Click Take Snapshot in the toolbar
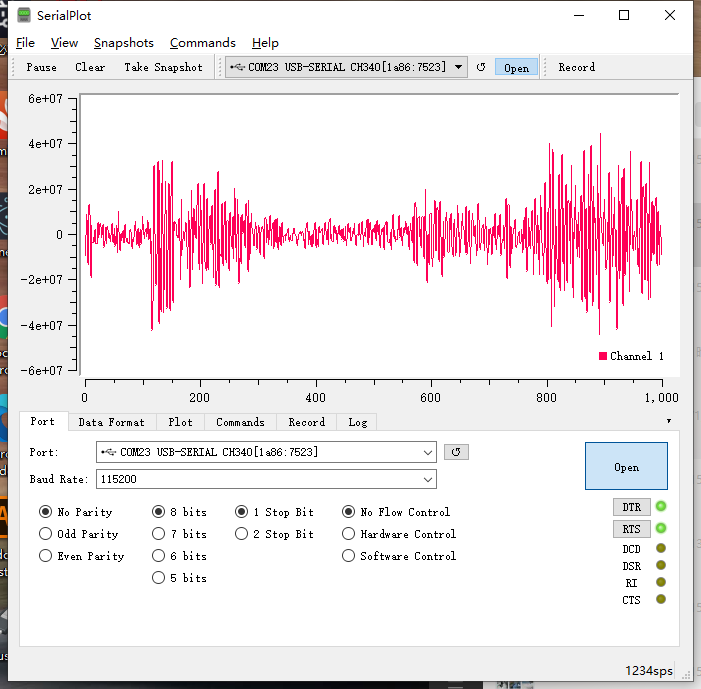This screenshot has width=701, height=689. (163, 67)
